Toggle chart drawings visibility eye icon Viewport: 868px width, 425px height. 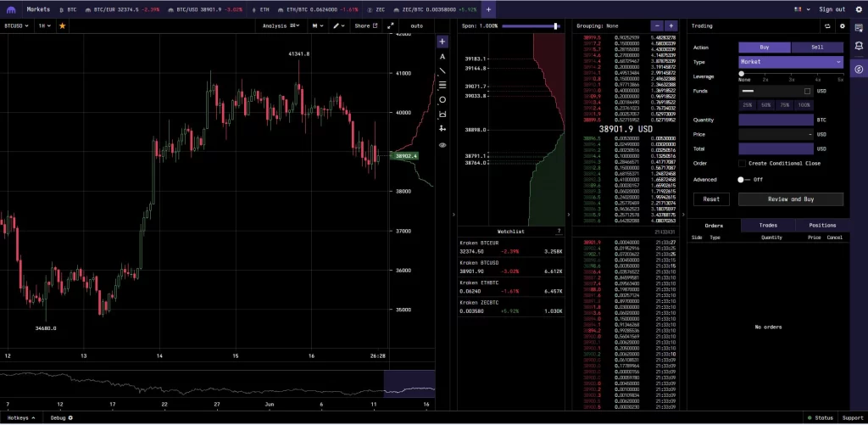442,145
